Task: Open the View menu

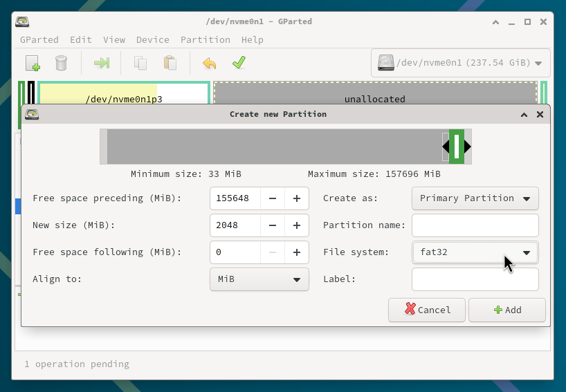Action: pyautogui.click(x=114, y=39)
